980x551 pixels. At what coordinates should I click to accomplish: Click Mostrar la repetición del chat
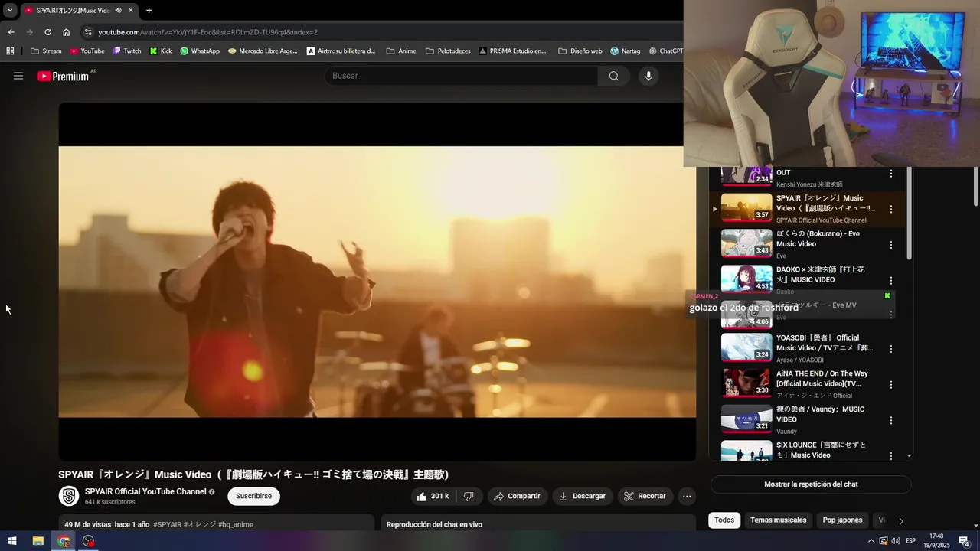[x=811, y=484]
